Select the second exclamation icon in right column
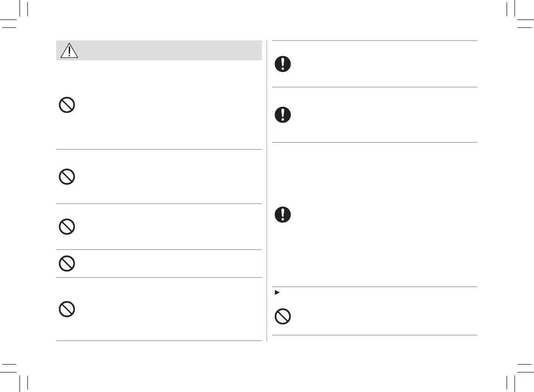The image size is (534, 392). click(283, 114)
